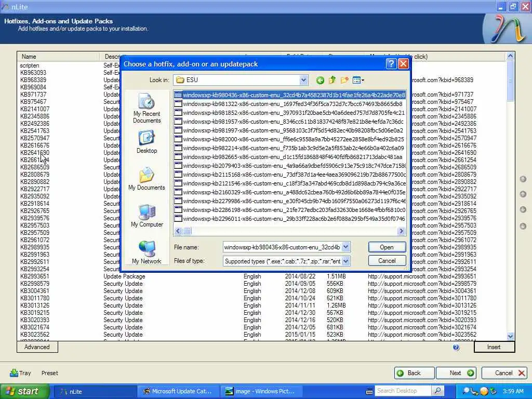Switch to Microsoft Update Catalog taskbar button
532x399 pixels.
[178, 392]
